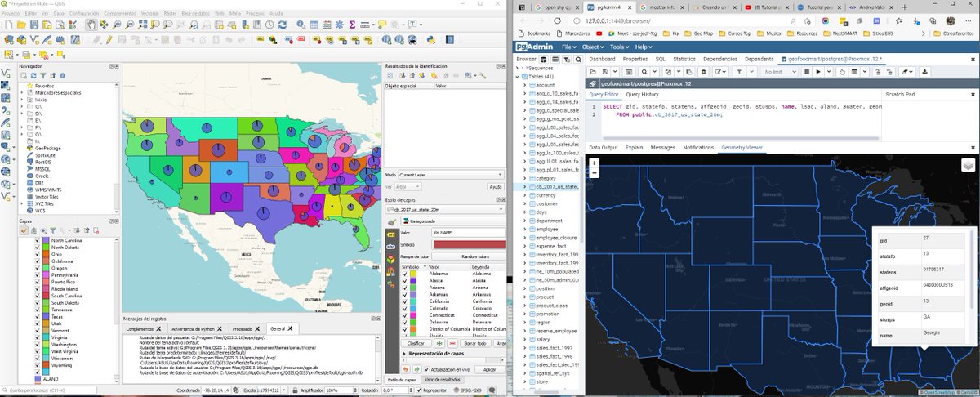
Task: Click the Filter funnel icon in pgAdmin toolbar
Action: pos(739,72)
